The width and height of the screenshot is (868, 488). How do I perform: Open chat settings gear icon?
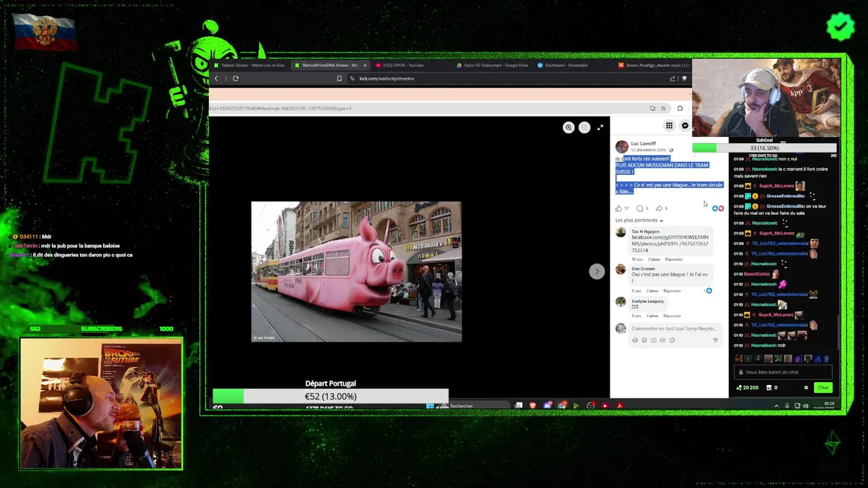806,388
